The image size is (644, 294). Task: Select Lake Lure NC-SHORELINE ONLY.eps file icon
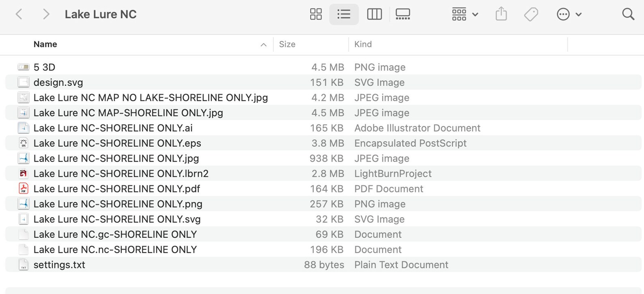coord(24,143)
